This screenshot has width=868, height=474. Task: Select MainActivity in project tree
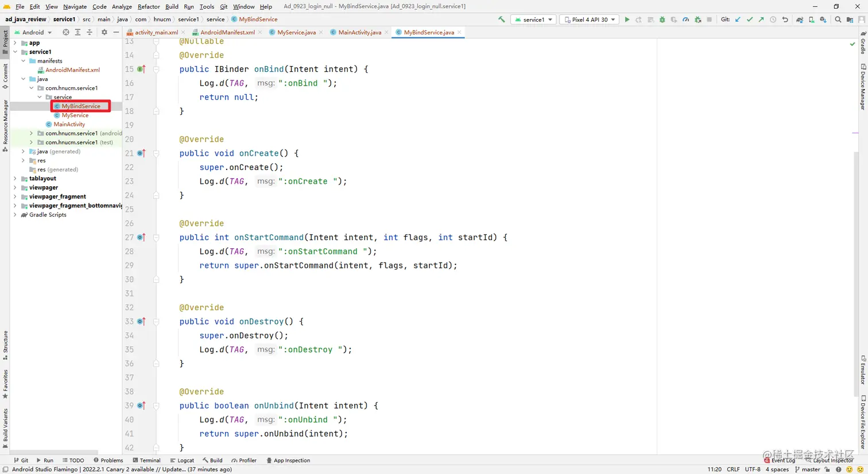click(69, 124)
